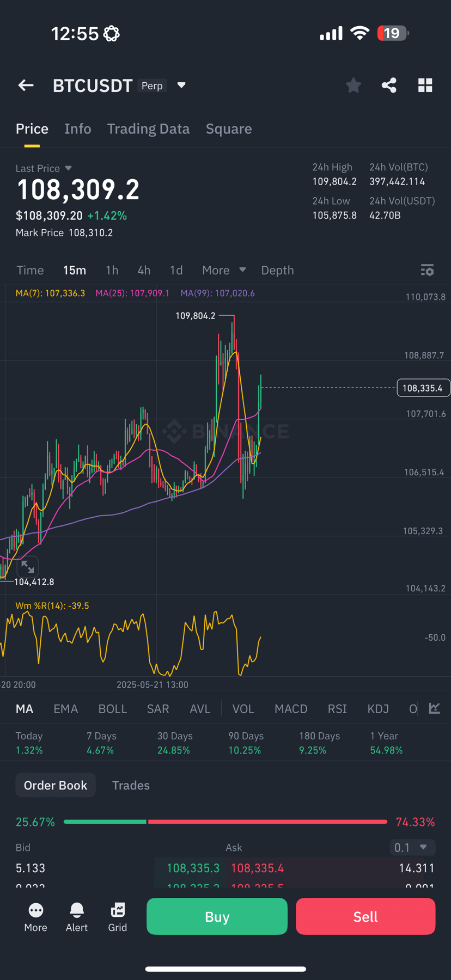This screenshot has height=980, width=451.
Task: Tap the Perp contract label
Action: pos(152,85)
